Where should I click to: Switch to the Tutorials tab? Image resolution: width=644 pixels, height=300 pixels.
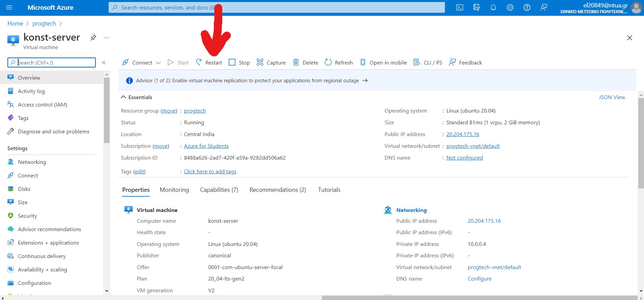[329, 190]
